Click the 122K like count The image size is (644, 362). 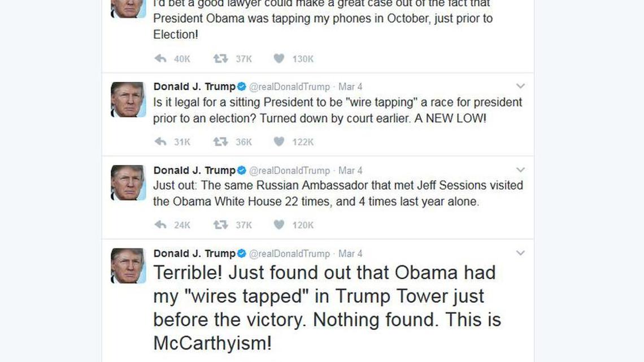pyautogui.click(x=303, y=142)
